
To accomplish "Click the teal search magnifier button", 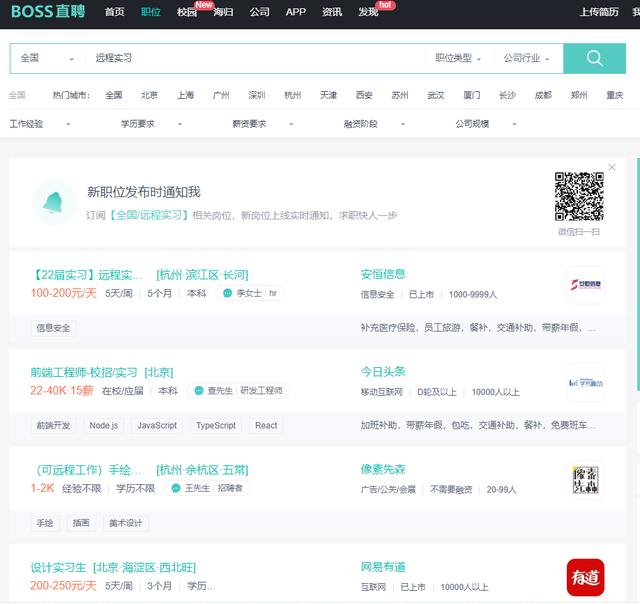I will [594, 58].
